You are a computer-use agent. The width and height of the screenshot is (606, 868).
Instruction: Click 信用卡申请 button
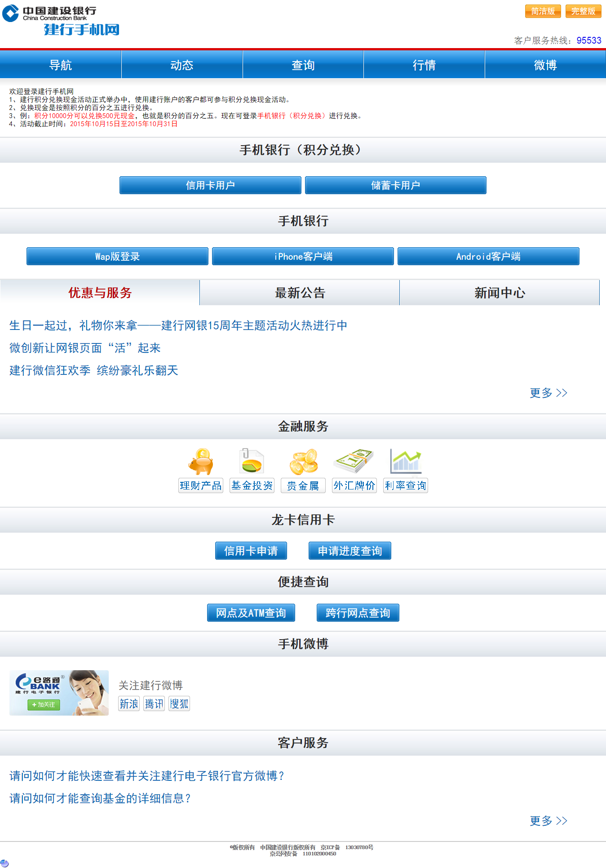click(x=251, y=551)
